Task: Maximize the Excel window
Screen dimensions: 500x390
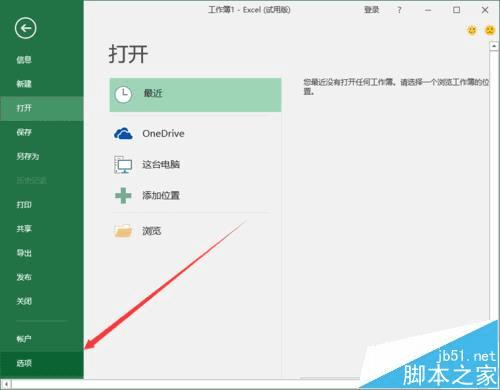Action: point(457,10)
